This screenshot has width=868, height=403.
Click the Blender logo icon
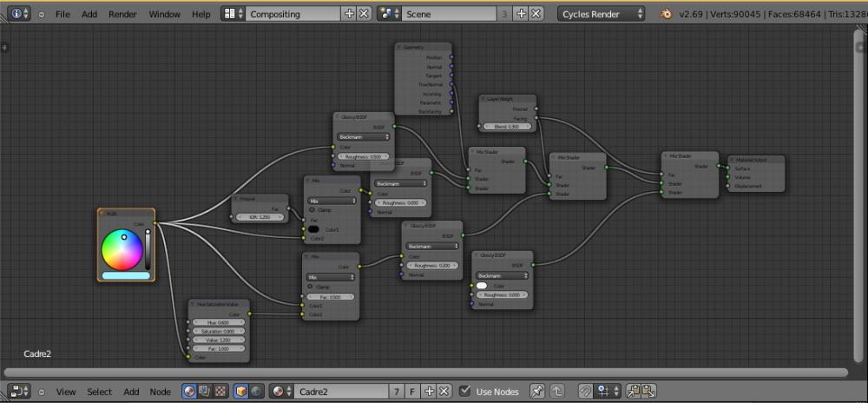coord(665,14)
